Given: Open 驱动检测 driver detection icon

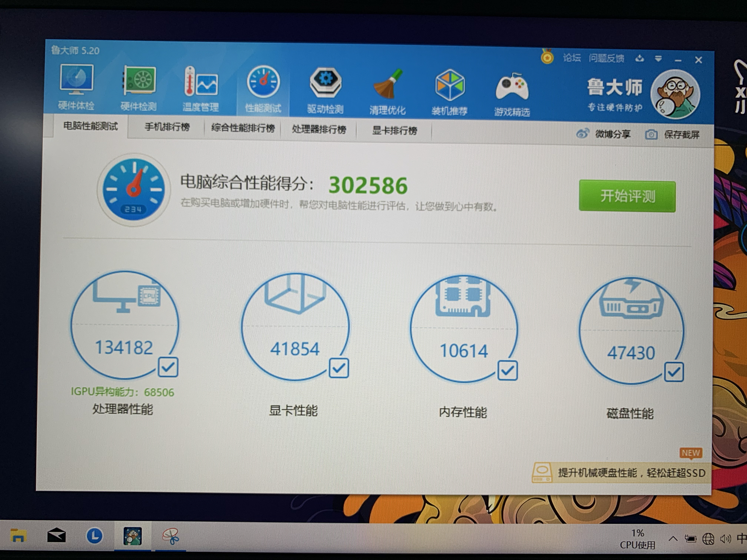Looking at the screenshot, I should 325,90.
